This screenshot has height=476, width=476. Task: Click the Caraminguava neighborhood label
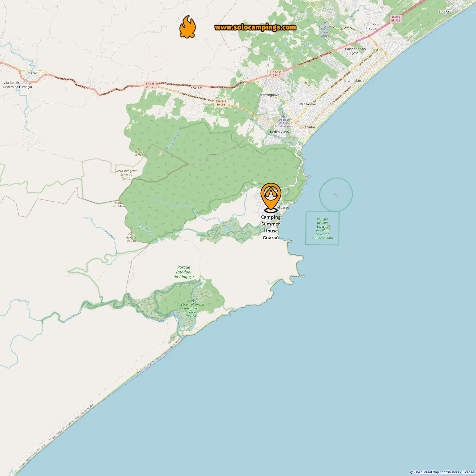[x=268, y=95]
